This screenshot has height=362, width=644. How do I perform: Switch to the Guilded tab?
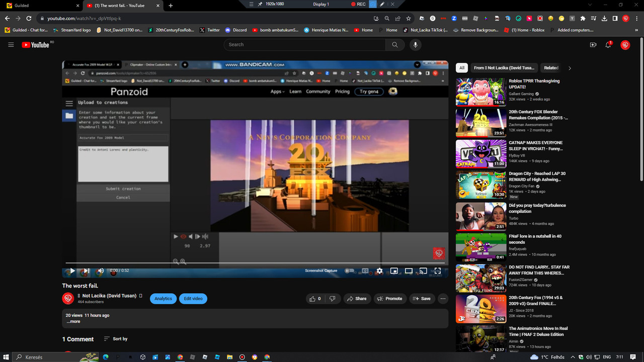pyautogui.click(x=42, y=6)
